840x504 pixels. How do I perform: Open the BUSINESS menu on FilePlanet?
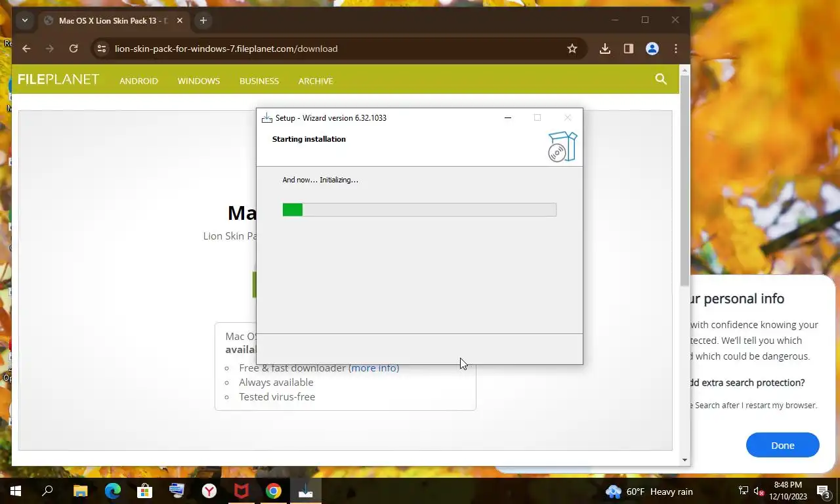(x=259, y=81)
